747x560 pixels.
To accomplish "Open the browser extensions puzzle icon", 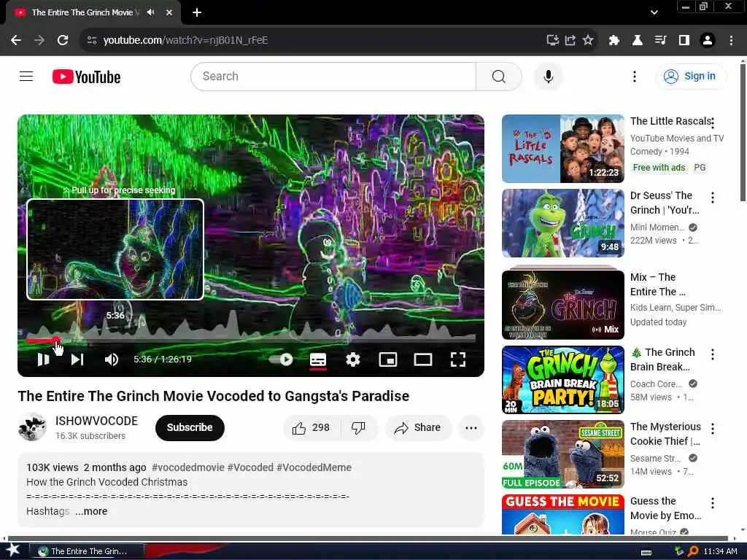I will click(x=614, y=40).
